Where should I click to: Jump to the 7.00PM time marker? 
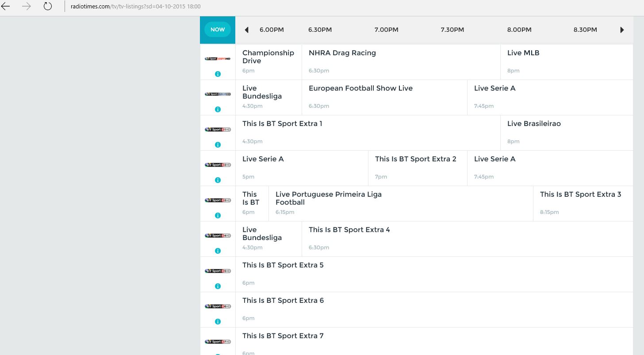[386, 30]
